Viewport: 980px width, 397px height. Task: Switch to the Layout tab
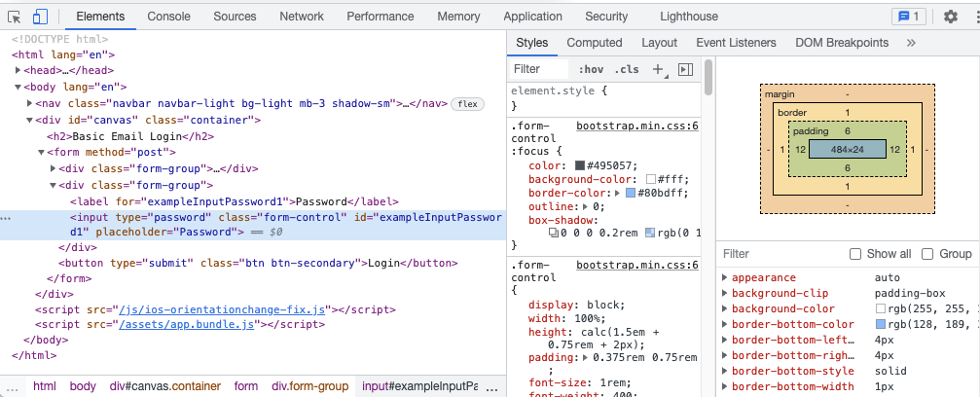pos(660,43)
